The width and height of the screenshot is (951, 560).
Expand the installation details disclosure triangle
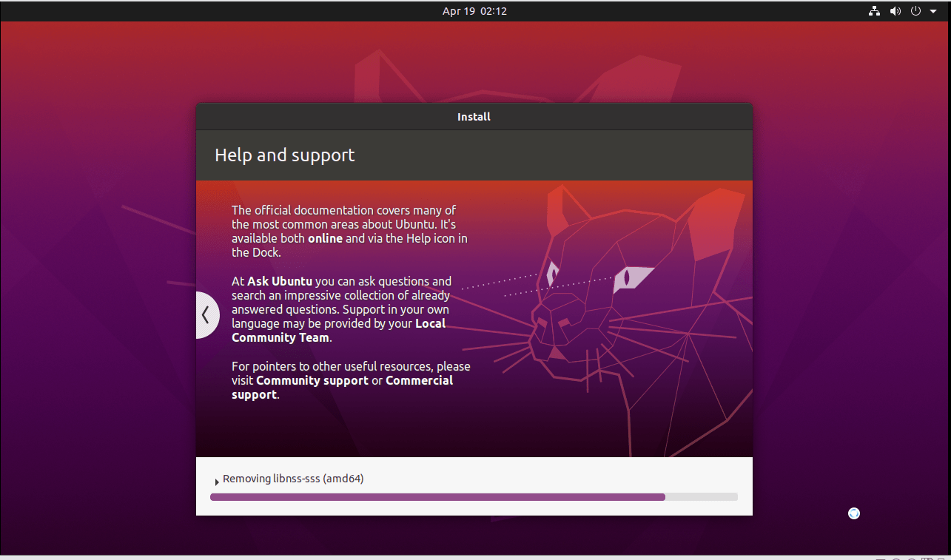click(x=216, y=482)
